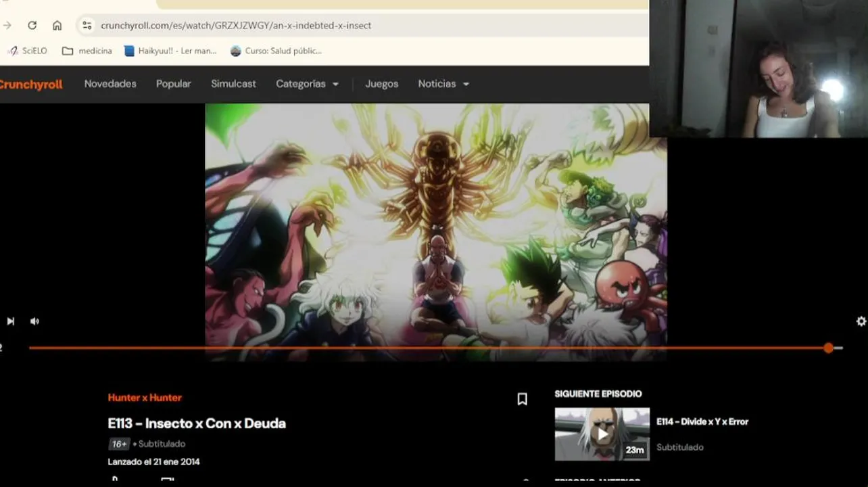Mute the video with the volume icon
Viewport: 868px width, 487px height.
coord(34,321)
